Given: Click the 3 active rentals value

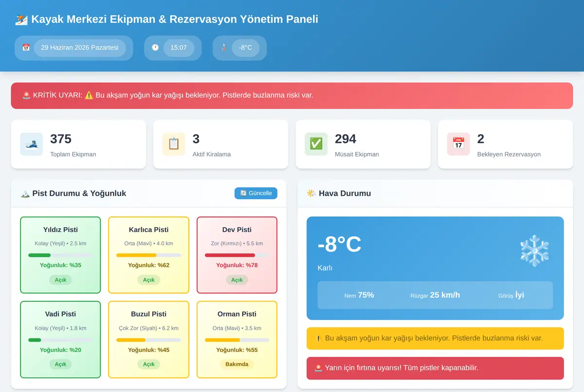Looking at the screenshot, I should click(x=196, y=139).
